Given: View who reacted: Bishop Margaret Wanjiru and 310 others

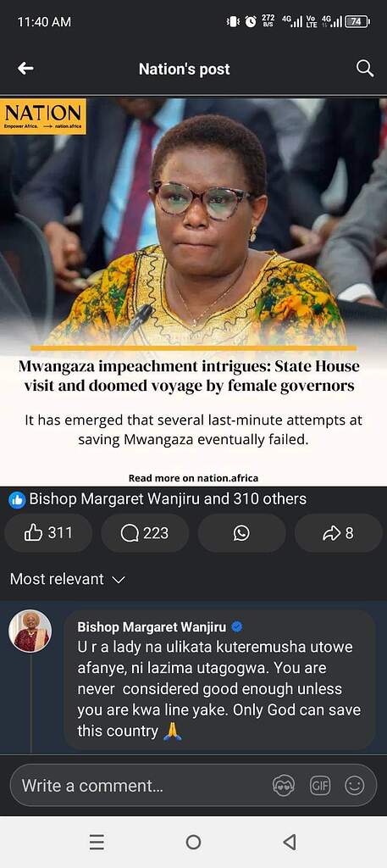Looking at the screenshot, I should pyautogui.click(x=158, y=499).
